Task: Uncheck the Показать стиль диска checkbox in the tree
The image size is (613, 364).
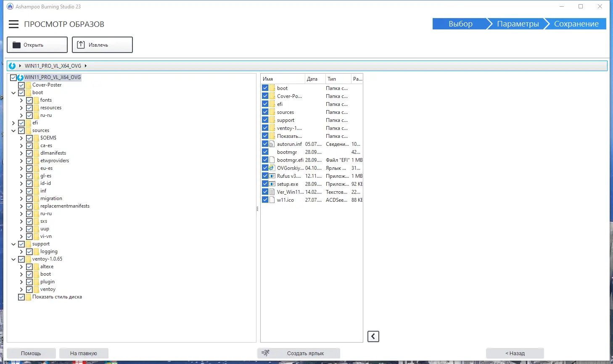Action: tap(21, 297)
